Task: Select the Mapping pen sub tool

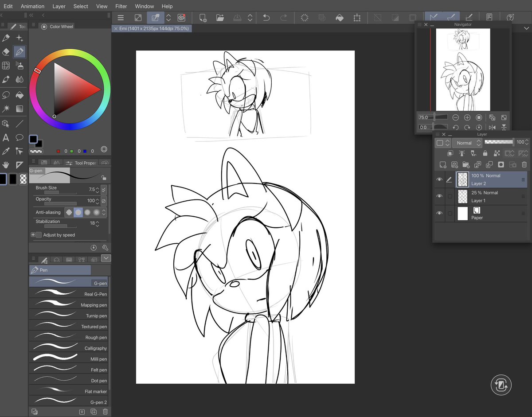Action: coord(68,304)
